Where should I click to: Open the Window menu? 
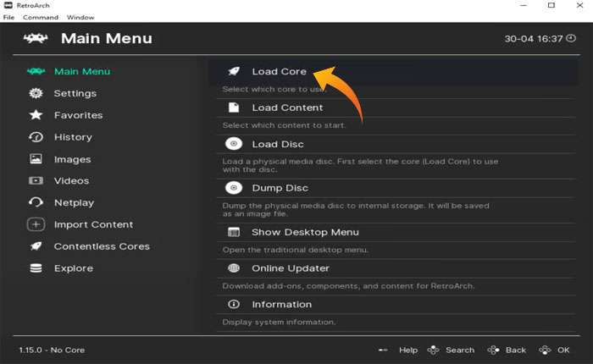[x=80, y=17]
